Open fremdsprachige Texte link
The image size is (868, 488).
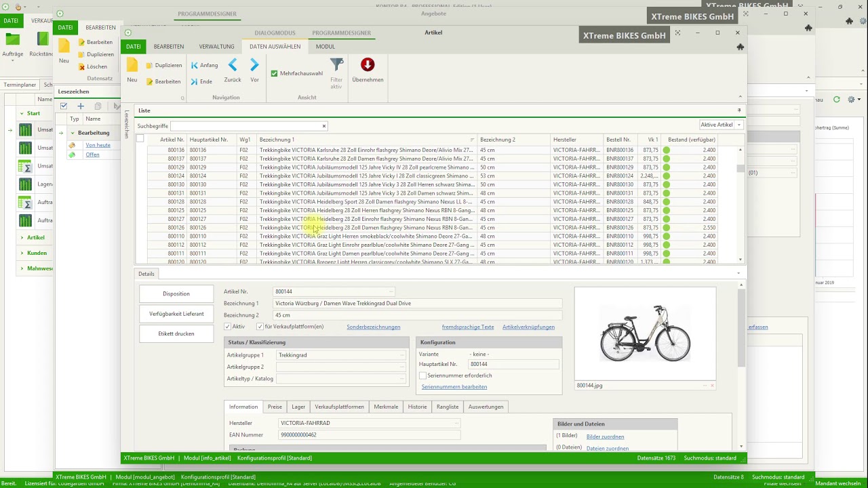[x=468, y=327]
